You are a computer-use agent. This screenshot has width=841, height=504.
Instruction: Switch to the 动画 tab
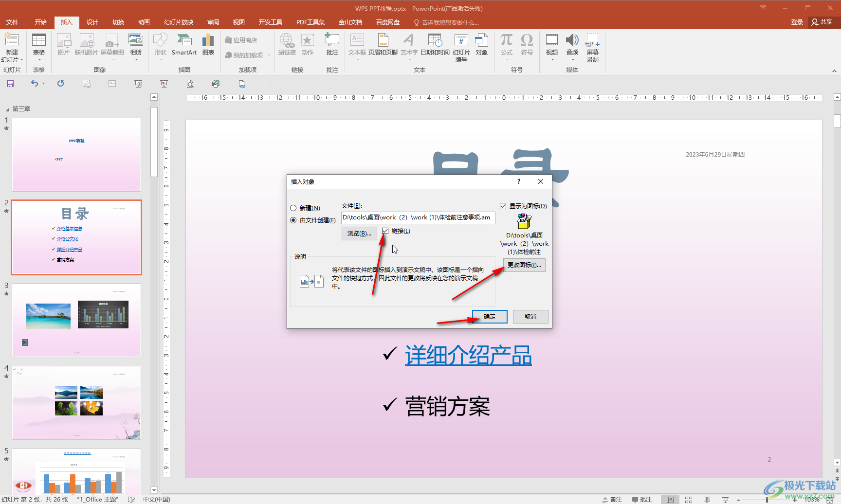point(144,22)
